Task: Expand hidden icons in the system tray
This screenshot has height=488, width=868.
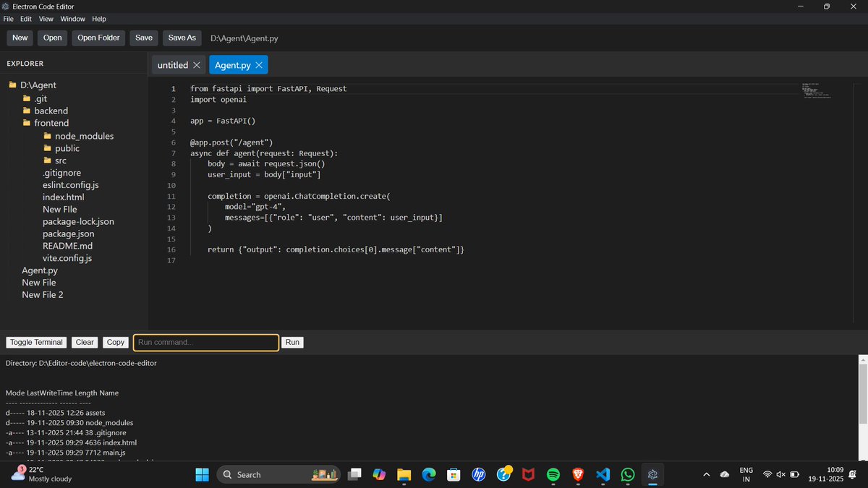Action: pyautogui.click(x=707, y=474)
